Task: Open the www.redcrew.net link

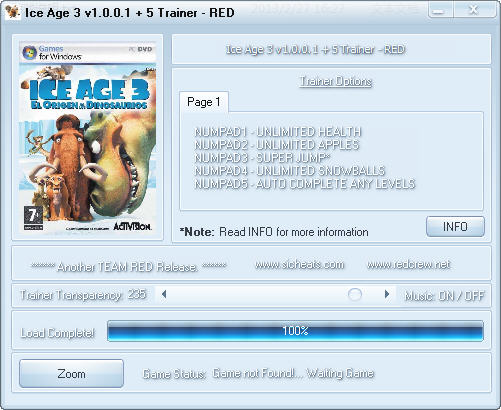Action: (409, 264)
